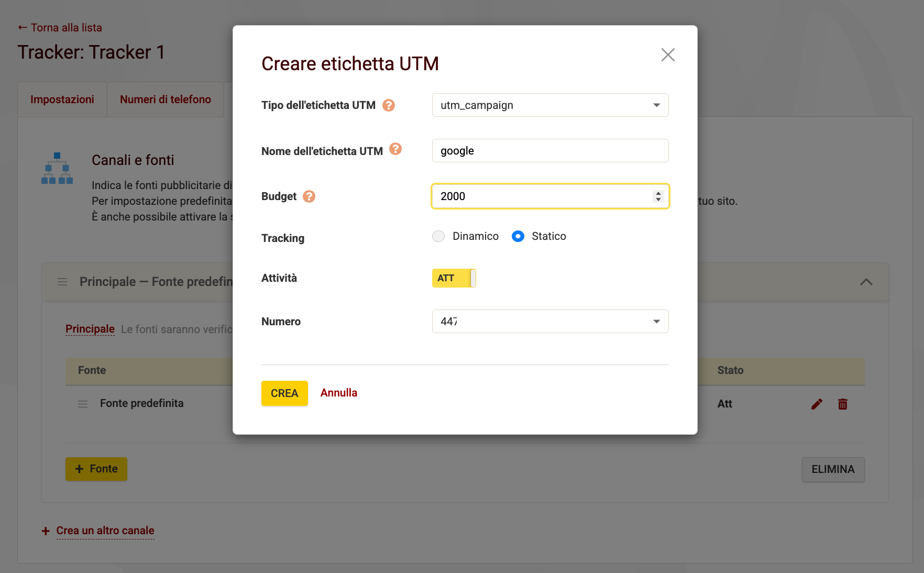Click the CREA button

tap(284, 393)
